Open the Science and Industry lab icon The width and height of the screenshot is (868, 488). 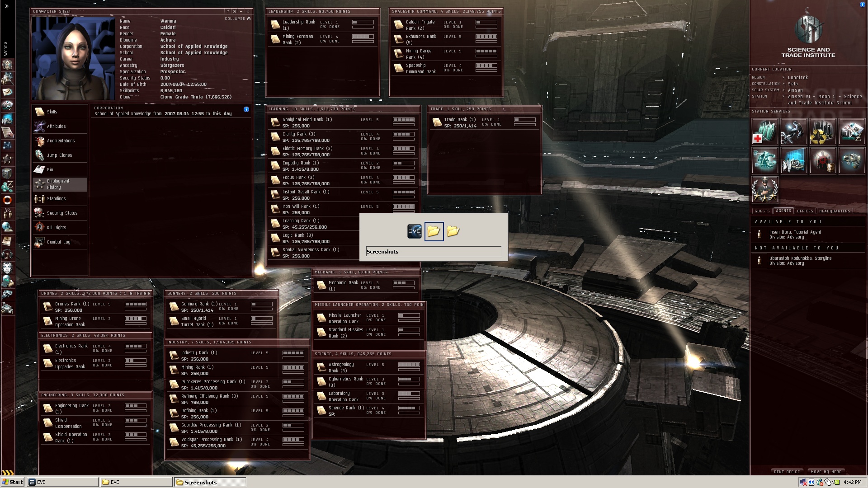793,161
